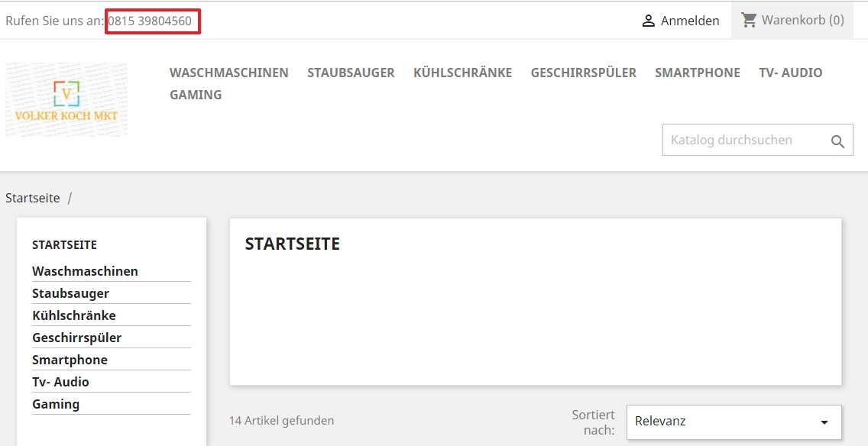This screenshot has width=868, height=446.
Task: Open the KÜHLSCHRÄNKE top menu
Action: pos(463,73)
